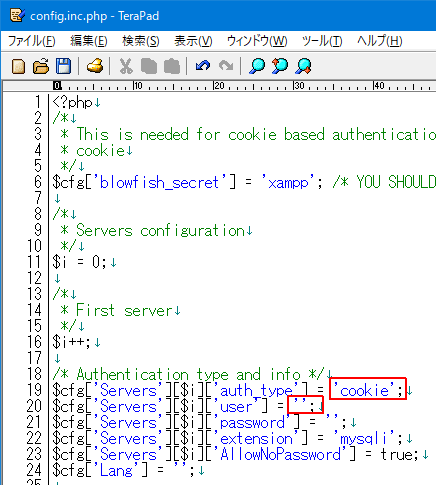Create a new file with toolbar icon

tap(18, 66)
